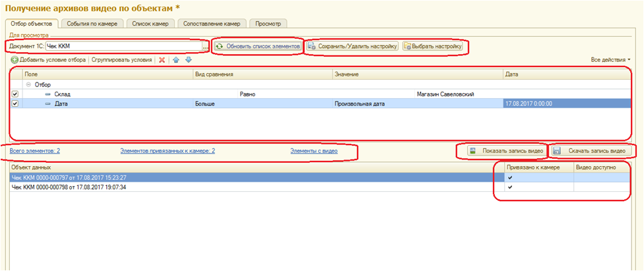Click 'Сгруппировать условия' toolbar command
Image resolution: width=644 pixels, height=271 pixels.
(121, 60)
